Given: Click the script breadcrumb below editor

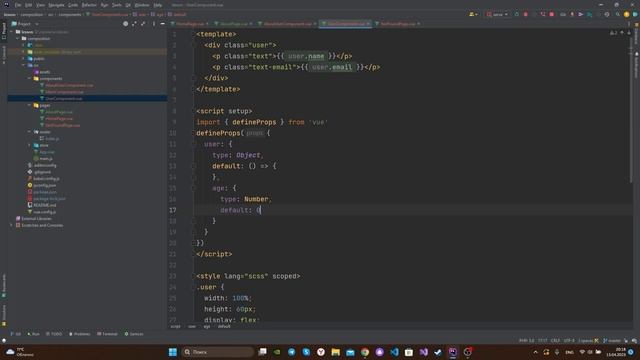Looking at the screenshot, I should tap(176, 327).
